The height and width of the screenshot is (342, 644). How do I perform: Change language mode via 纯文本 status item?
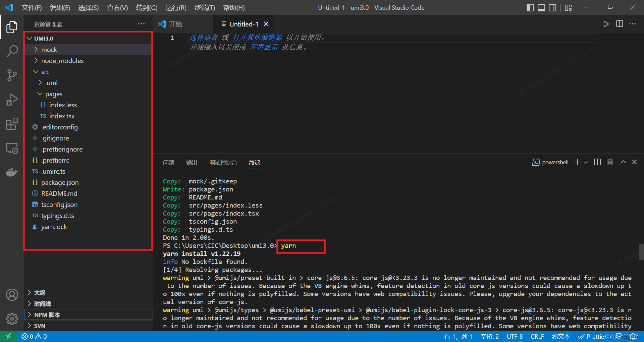tap(561, 336)
